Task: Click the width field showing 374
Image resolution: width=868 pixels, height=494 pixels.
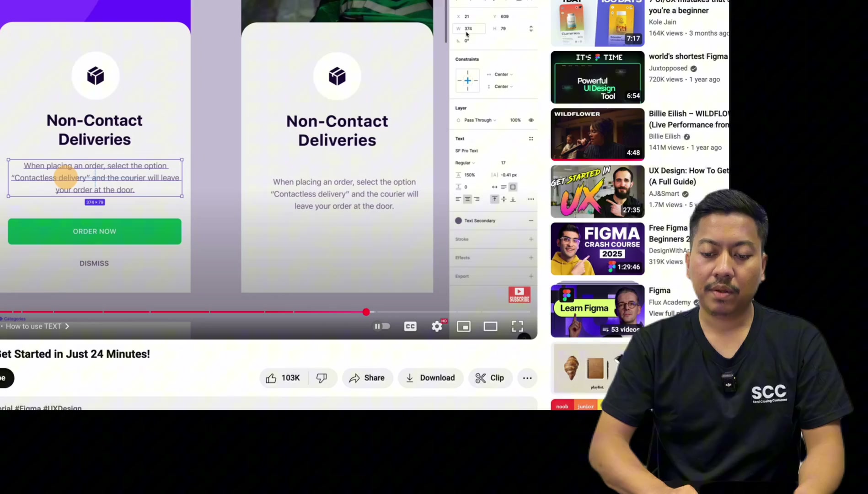Action: 469,29
